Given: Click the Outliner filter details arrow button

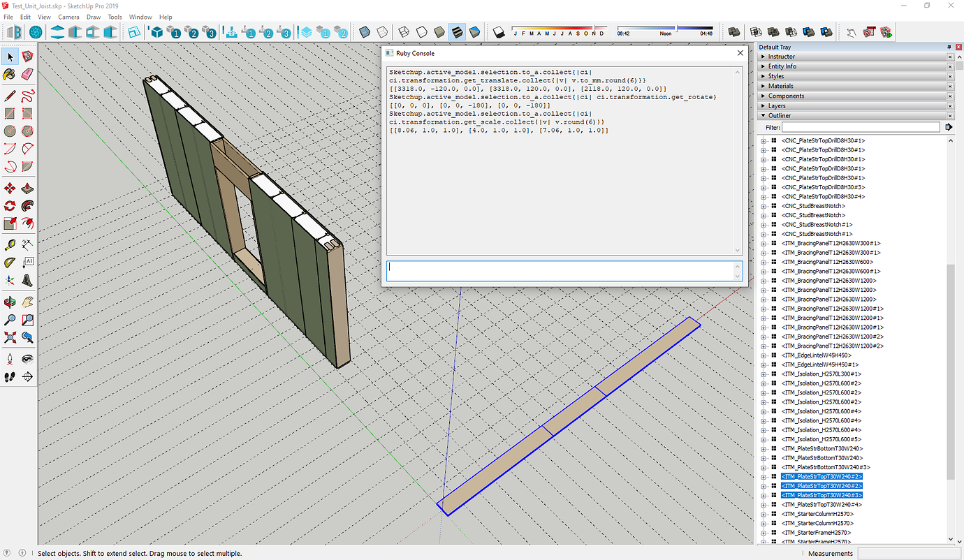Looking at the screenshot, I should [948, 127].
